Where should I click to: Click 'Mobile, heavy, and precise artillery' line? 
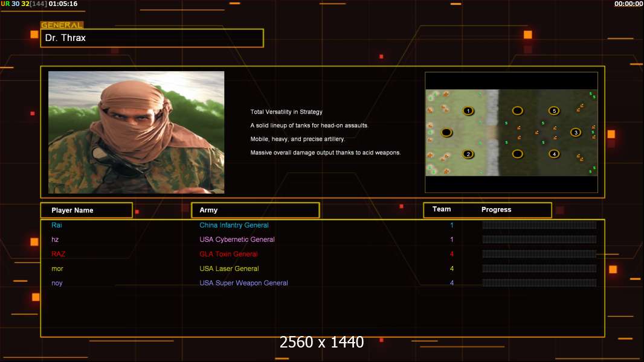[298, 139]
